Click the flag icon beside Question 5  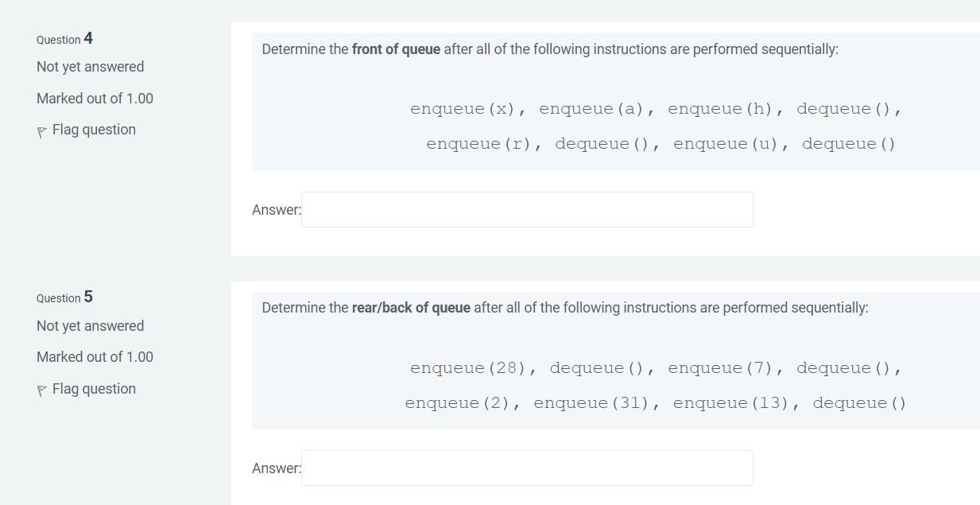(x=42, y=388)
